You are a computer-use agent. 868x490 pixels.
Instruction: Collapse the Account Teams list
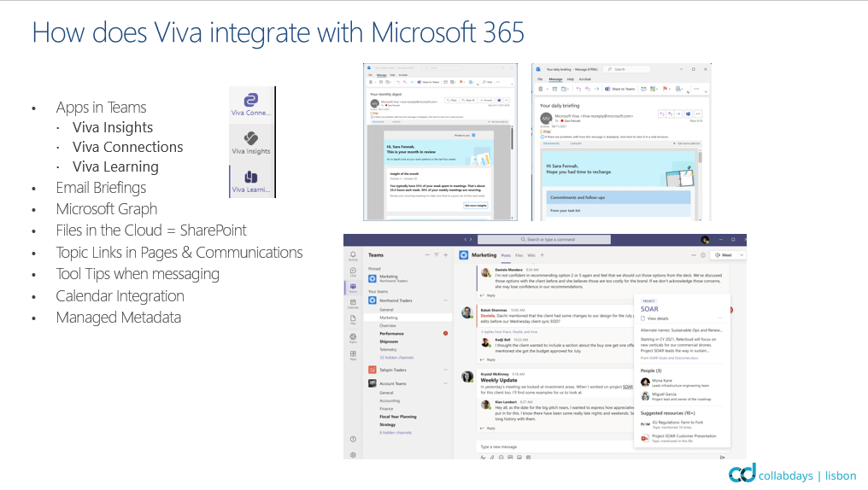[446, 383]
